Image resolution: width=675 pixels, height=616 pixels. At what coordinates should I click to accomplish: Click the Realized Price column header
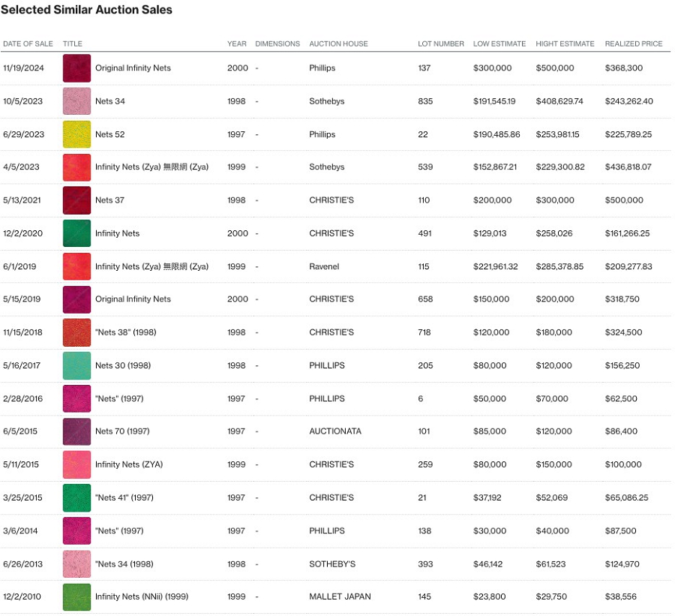point(634,44)
